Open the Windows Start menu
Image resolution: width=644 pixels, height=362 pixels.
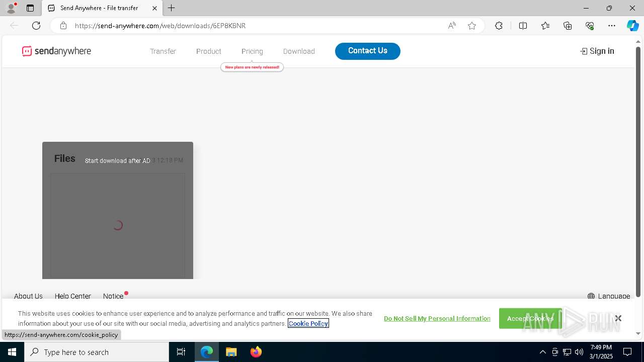click(12, 352)
